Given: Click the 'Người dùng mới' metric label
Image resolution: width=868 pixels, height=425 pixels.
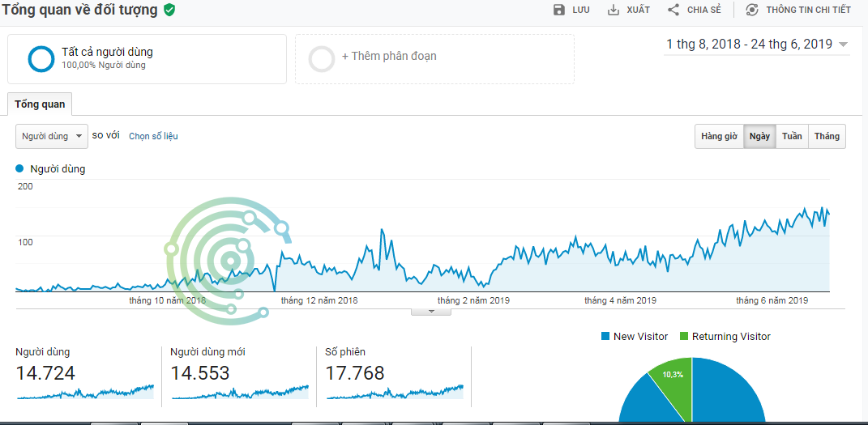Looking at the screenshot, I should pyautogui.click(x=208, y=352).
